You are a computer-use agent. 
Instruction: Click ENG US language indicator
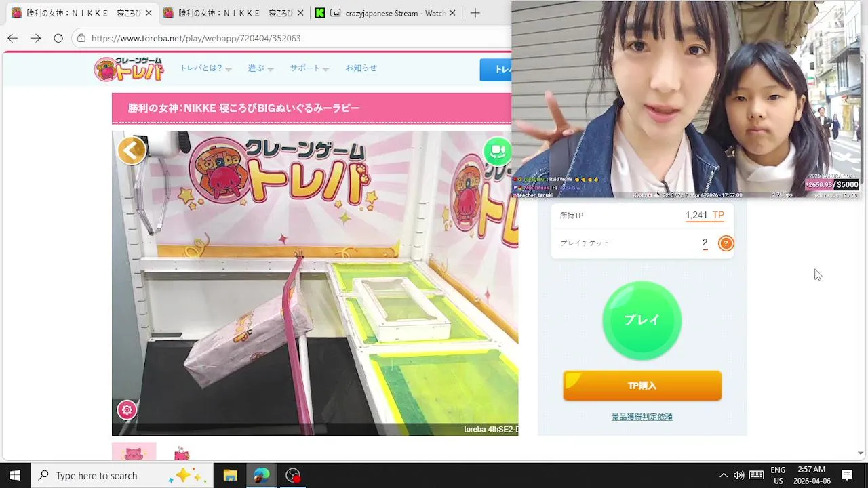pos(778,475)
